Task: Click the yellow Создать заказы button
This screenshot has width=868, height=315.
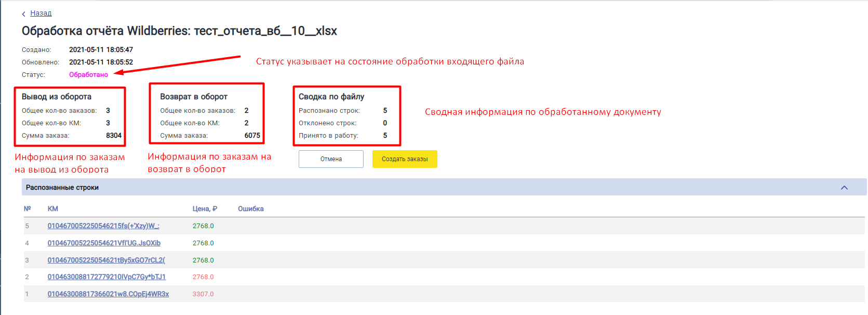Action: [405, 159]
